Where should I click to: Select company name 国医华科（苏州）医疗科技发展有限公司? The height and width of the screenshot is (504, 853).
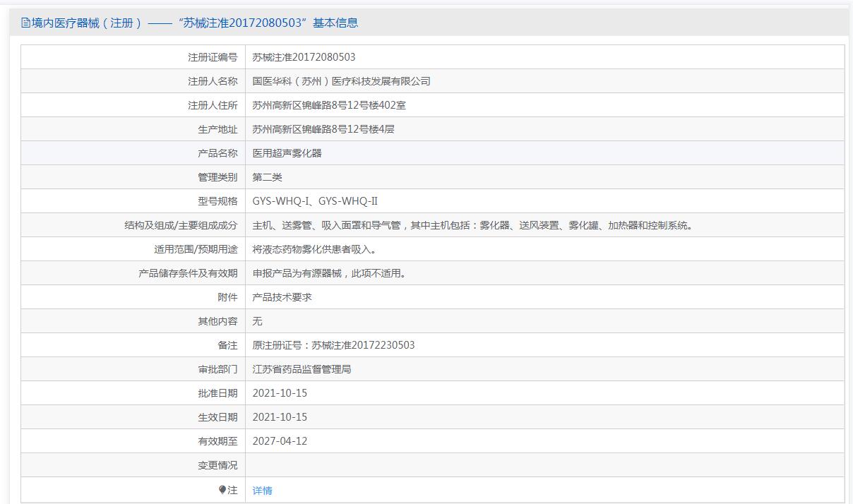(342, 81)
